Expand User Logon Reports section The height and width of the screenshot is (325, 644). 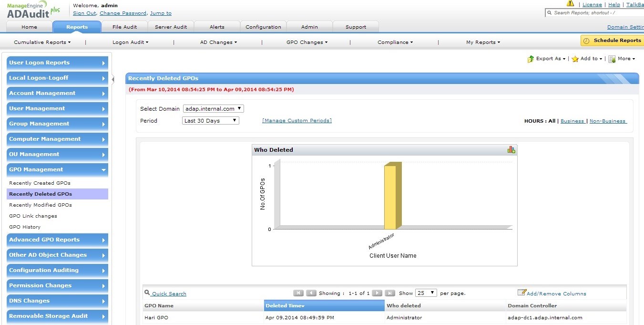[x=58, y=63]
